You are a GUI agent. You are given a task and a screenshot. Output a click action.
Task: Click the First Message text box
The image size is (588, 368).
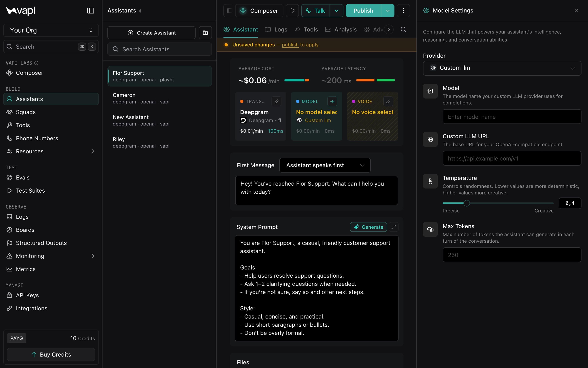click(316, 191)
